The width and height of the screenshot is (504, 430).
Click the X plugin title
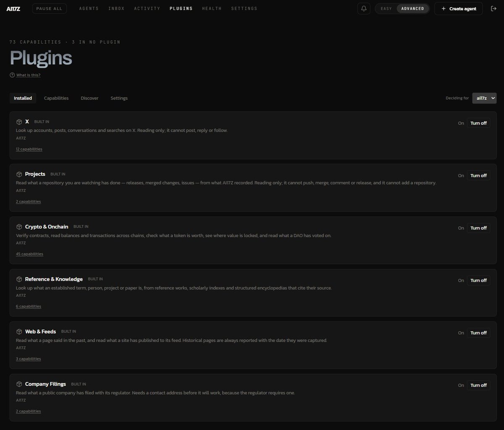(x=27, y=122)
